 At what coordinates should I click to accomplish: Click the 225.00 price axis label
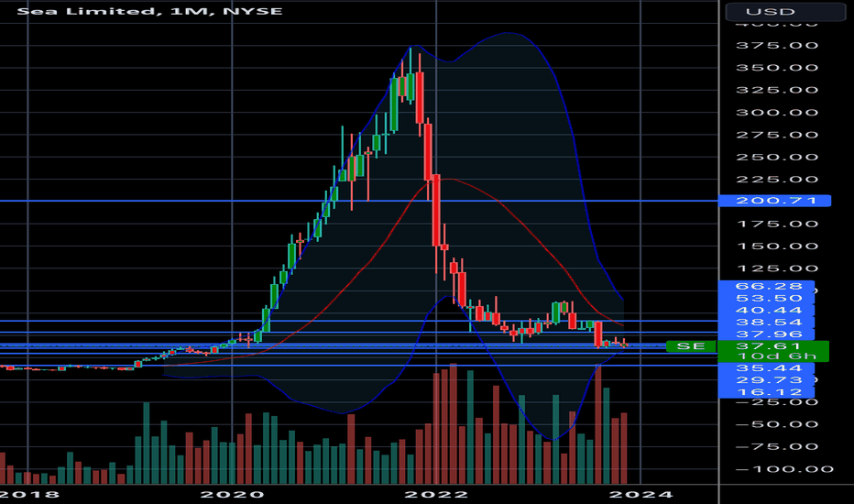(x=777, y=180)
